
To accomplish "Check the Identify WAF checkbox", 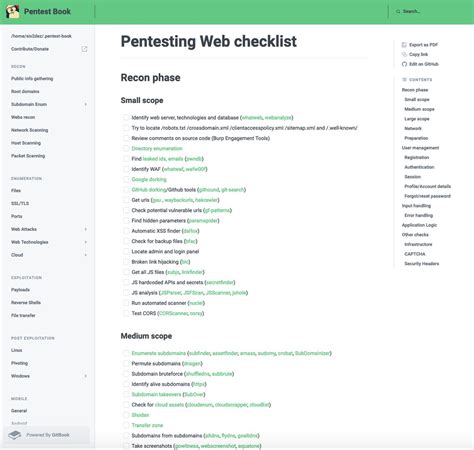I will point(126,169).
